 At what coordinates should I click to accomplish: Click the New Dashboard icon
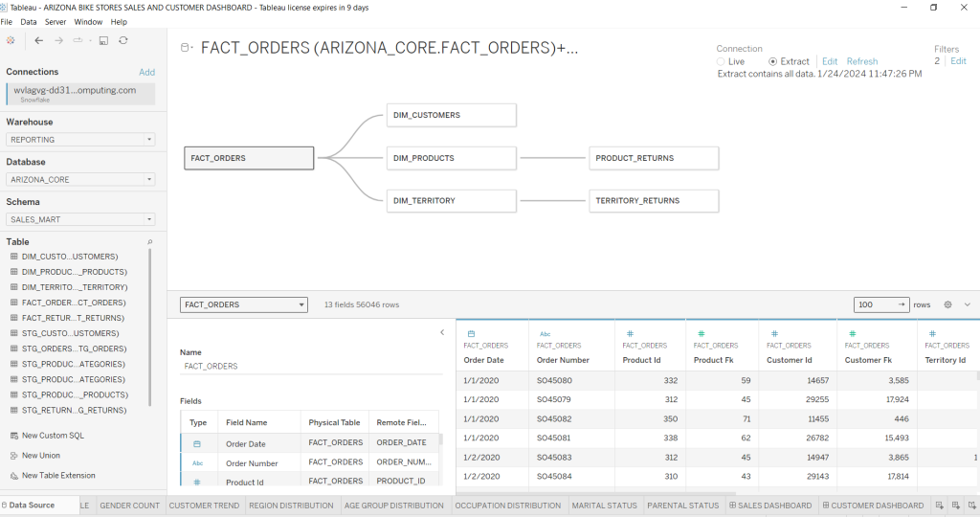click(956, 506)
